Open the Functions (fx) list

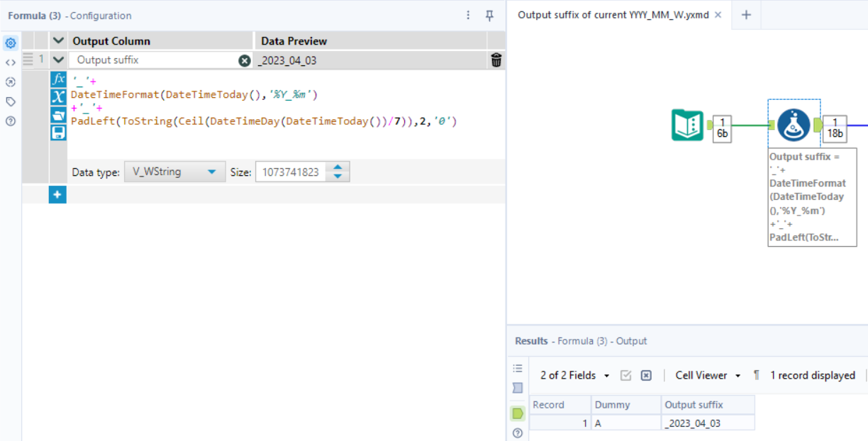[x=59, y=79]
